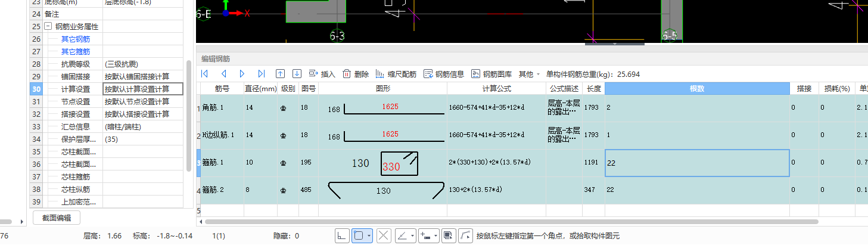Move selected rebar row down
This screenshot has width=868, height=245.
click(x=297, y=74)
